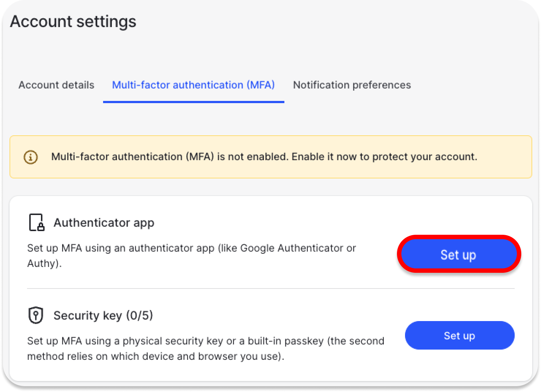Image resolution: width=541 pixels, height=392 pixels.
Task: Click the divider line between the MFA methods
Action: click(x=270, y=289)
